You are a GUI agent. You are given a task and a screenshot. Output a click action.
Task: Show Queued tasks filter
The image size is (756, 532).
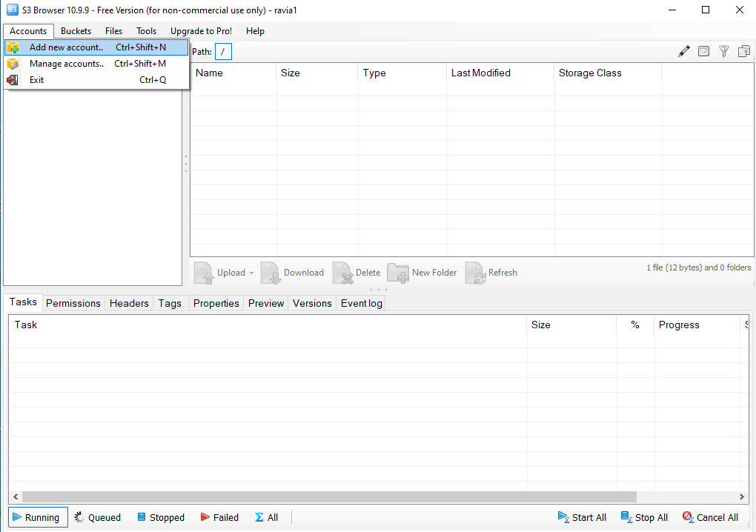pos(97,517)
